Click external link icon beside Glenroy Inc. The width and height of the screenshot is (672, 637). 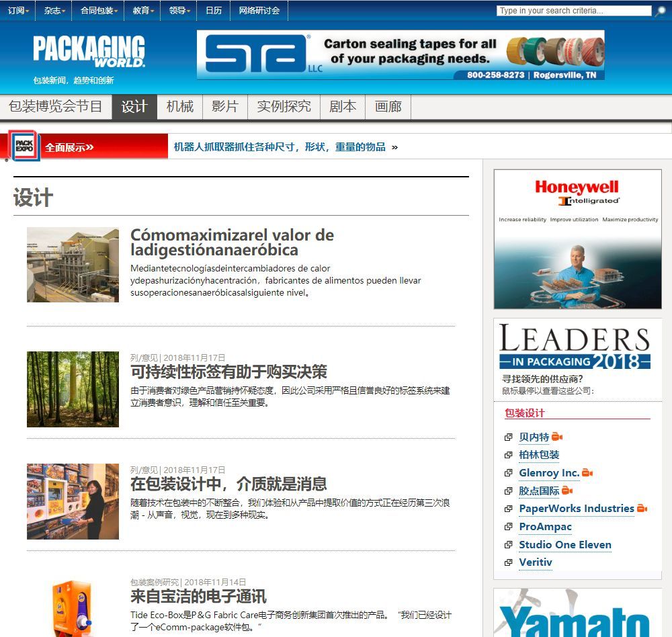click(508, 473)
